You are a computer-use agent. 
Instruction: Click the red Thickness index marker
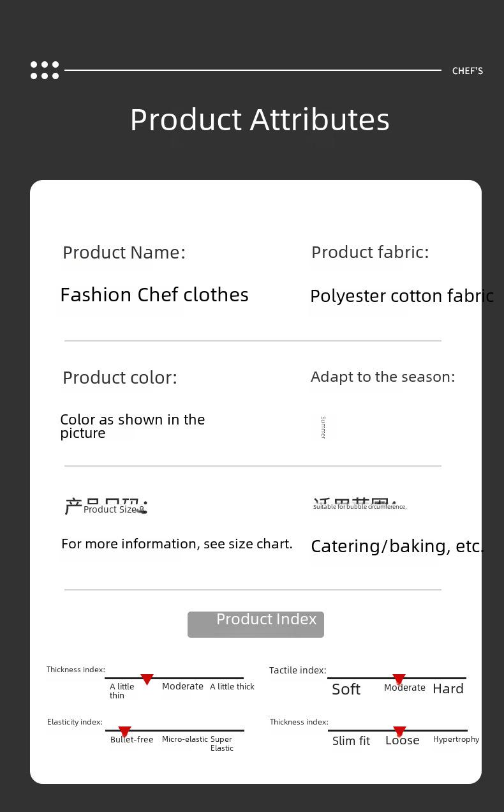147,679
